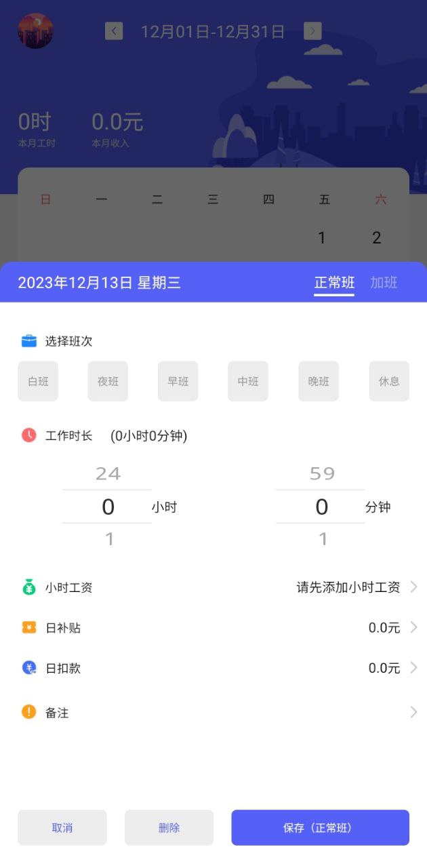Screen dimensions: 427x868
Task: Choose the 白班 shift
Action: click(38, 381)
